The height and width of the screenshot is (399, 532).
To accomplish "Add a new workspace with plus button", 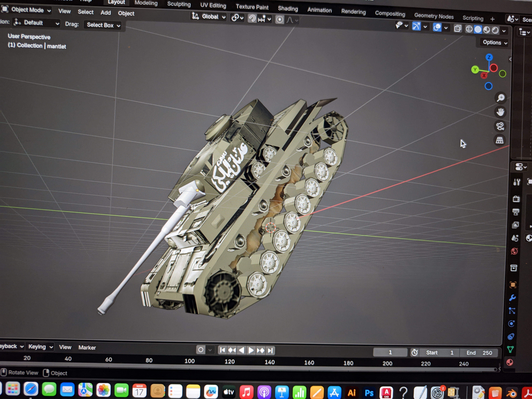I will click(x=492, y=19).
